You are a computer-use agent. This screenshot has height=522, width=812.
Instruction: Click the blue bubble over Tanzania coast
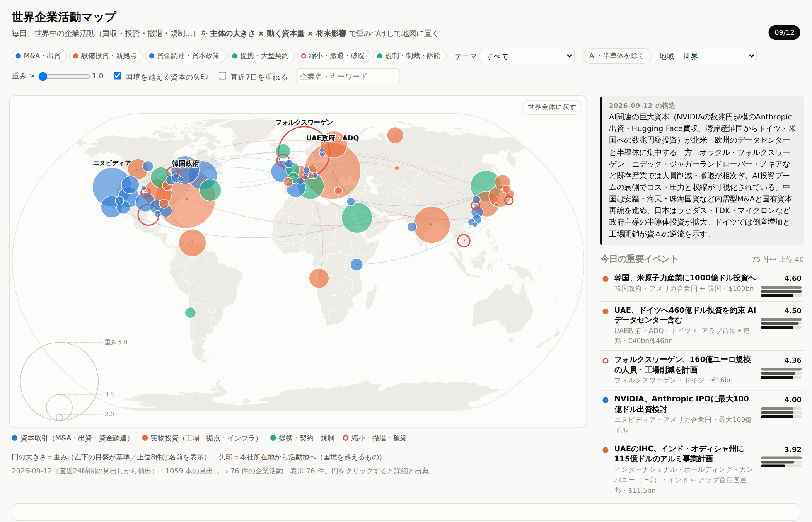point(357,264)
